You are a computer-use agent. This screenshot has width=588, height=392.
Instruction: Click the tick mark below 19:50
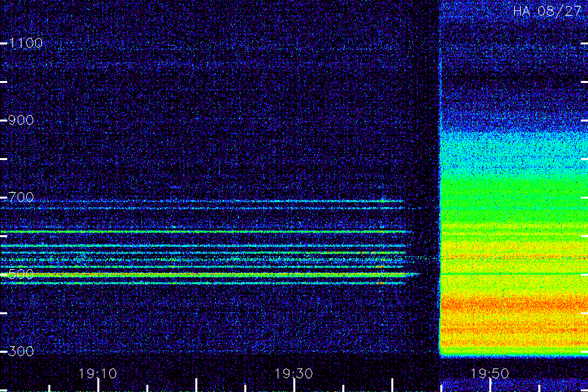click(x=490, y=385)
